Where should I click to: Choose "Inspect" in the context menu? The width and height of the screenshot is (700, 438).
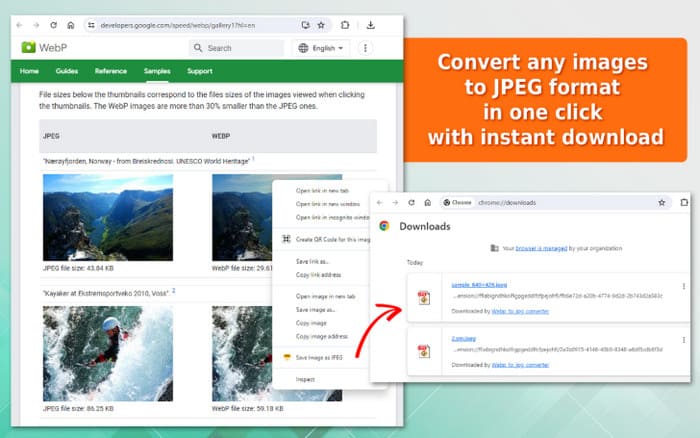click(x=305, y=379)
